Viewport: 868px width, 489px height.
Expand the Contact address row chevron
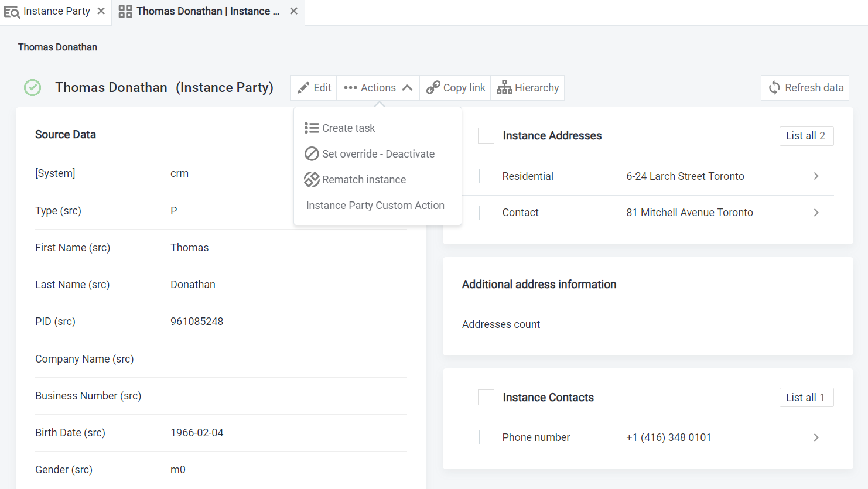(816, 213)
